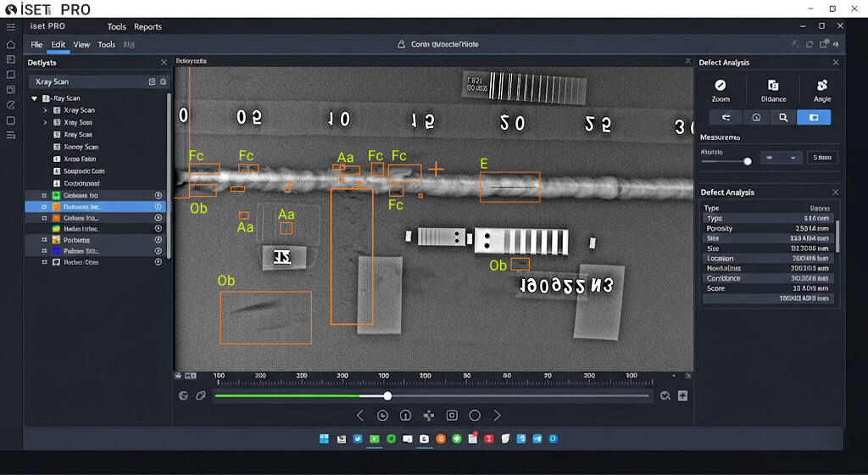Click the magnifier button in the tool row
This screenshot has height=475, width=868.
[x=784, y=117]
